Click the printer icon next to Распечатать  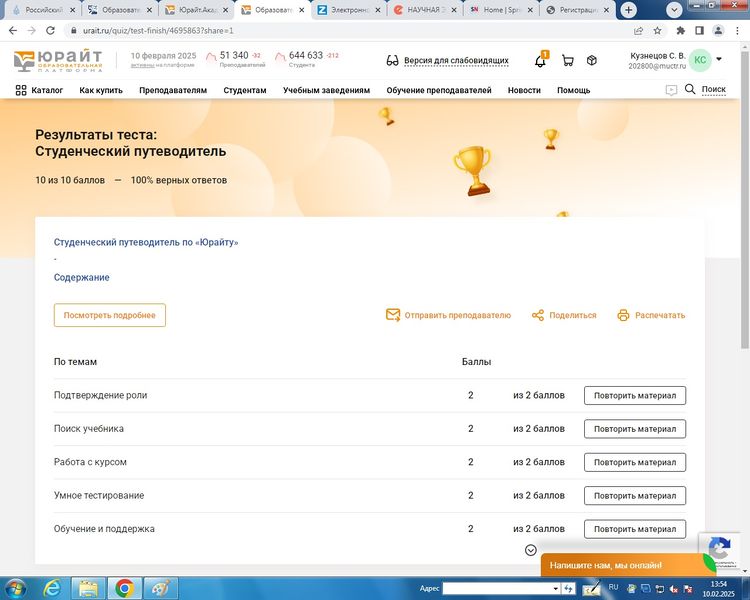point(623,315)
